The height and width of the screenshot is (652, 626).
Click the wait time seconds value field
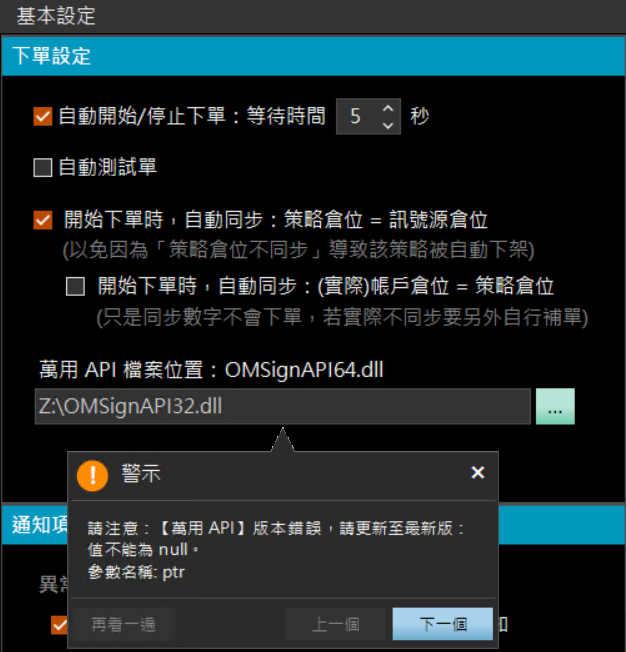tap(357, 116)
